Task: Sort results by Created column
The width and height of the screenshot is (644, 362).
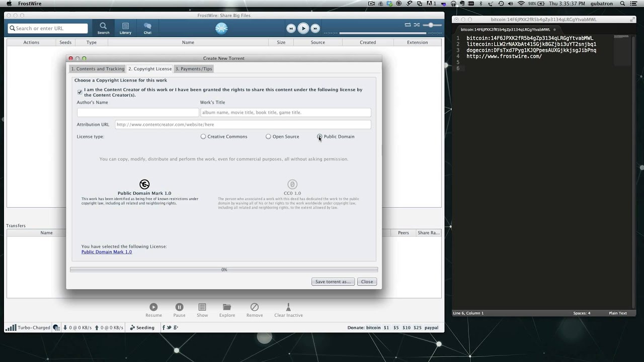Action: 367,42
